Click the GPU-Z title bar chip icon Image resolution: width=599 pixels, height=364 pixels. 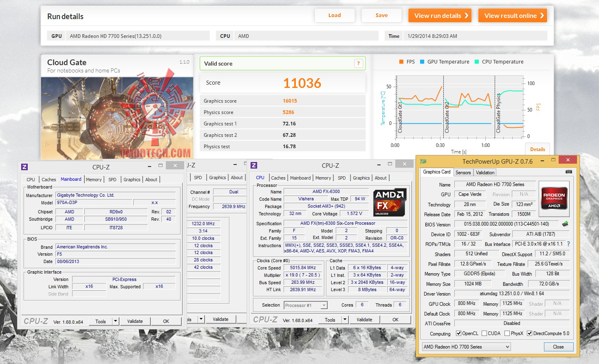click(x=423, y=161)
